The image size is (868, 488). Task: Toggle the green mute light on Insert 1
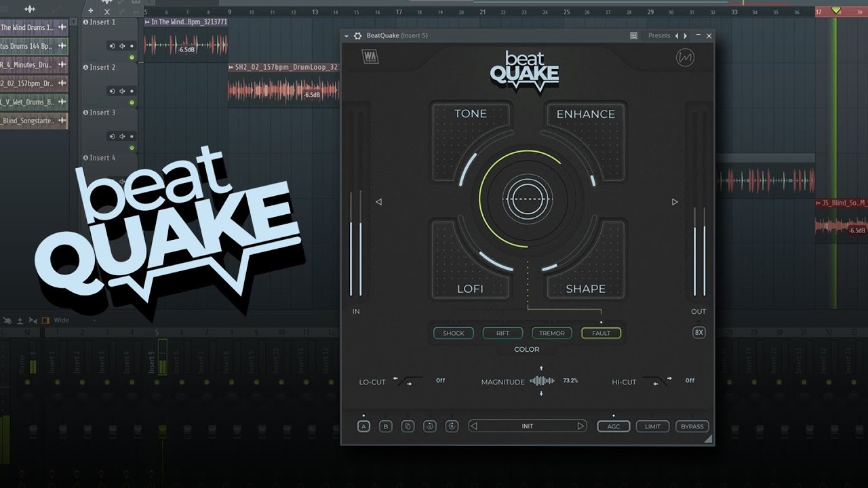(132, 58)
